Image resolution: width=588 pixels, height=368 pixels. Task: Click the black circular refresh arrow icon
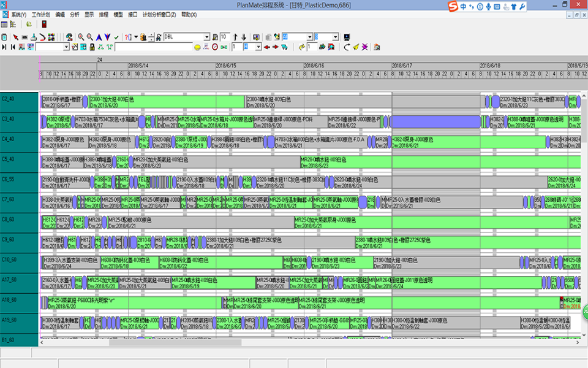click(x=347, y=47)
